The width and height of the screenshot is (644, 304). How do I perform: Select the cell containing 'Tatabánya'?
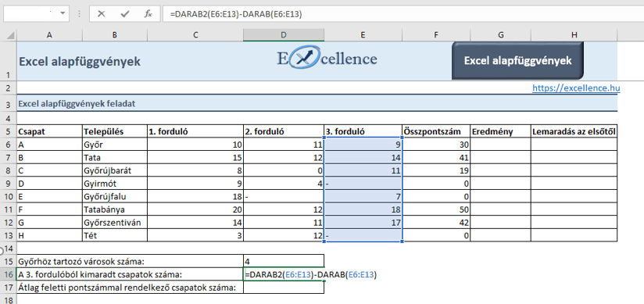pos(115,209)
